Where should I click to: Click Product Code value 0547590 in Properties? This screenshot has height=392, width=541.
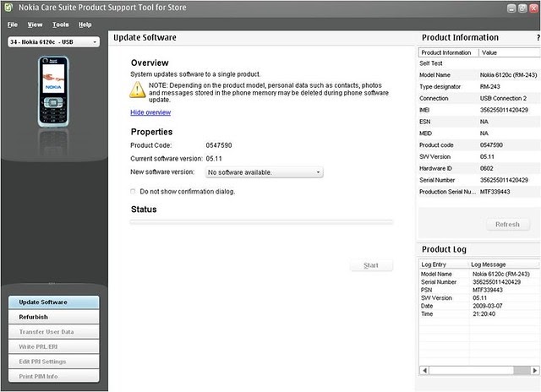(x=219, y=145)
